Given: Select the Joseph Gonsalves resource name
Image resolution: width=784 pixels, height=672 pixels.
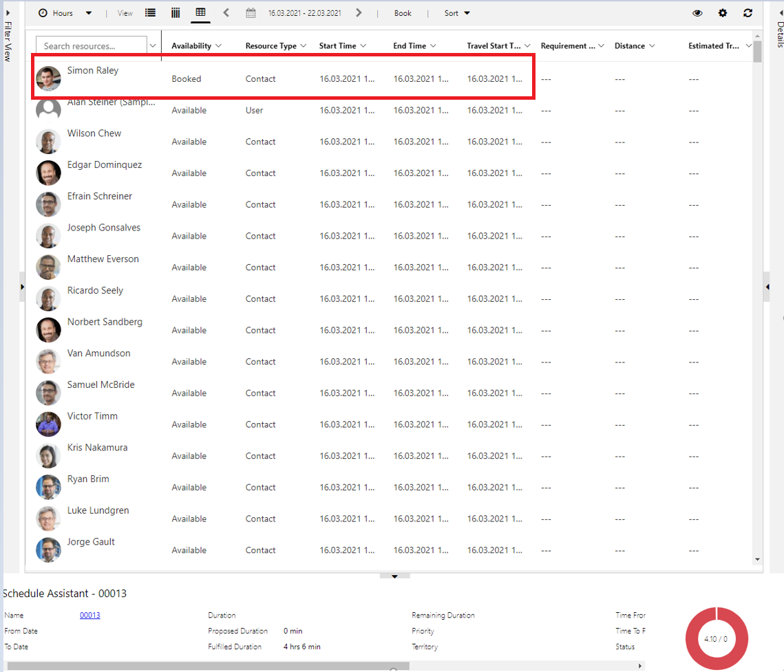Looking at the screenshot, I should tap(104, 228).
